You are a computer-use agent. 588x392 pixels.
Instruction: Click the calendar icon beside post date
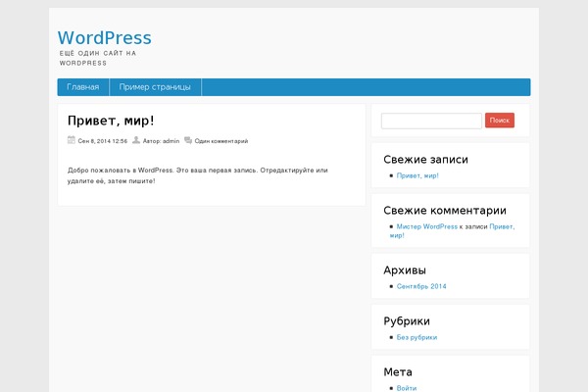tap(72, 140)
